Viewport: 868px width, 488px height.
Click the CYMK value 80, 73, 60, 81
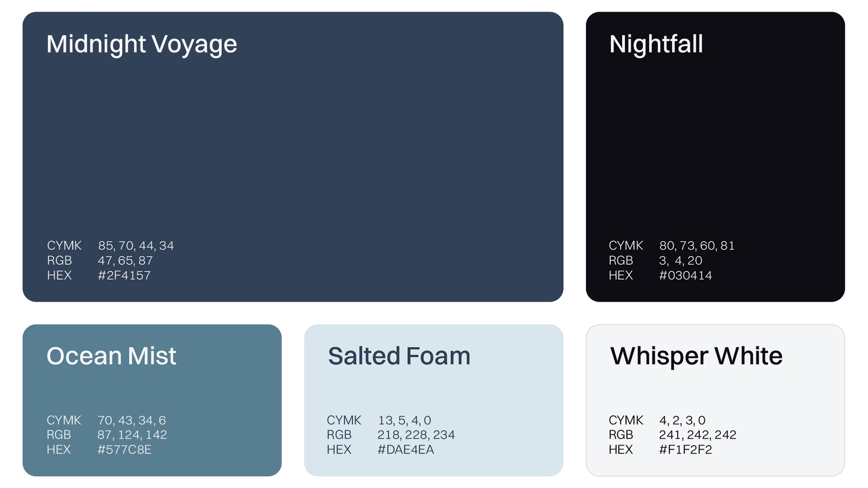point(697,246)
